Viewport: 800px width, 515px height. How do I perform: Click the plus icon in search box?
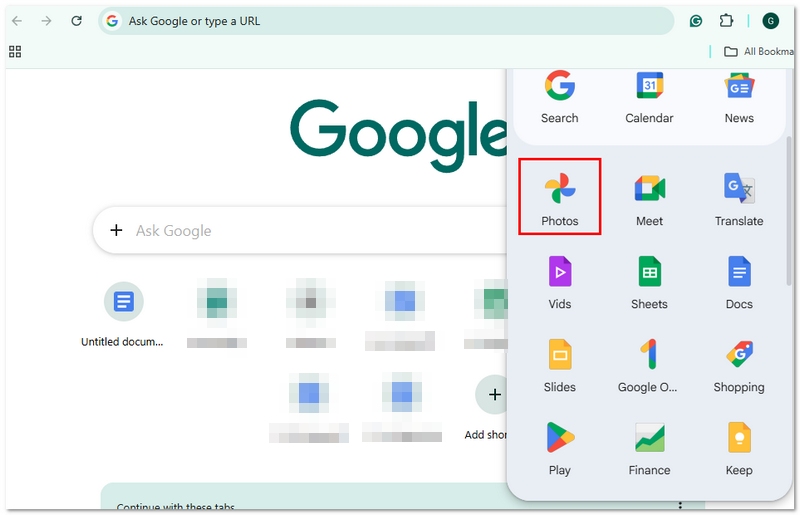coord(116,230)
